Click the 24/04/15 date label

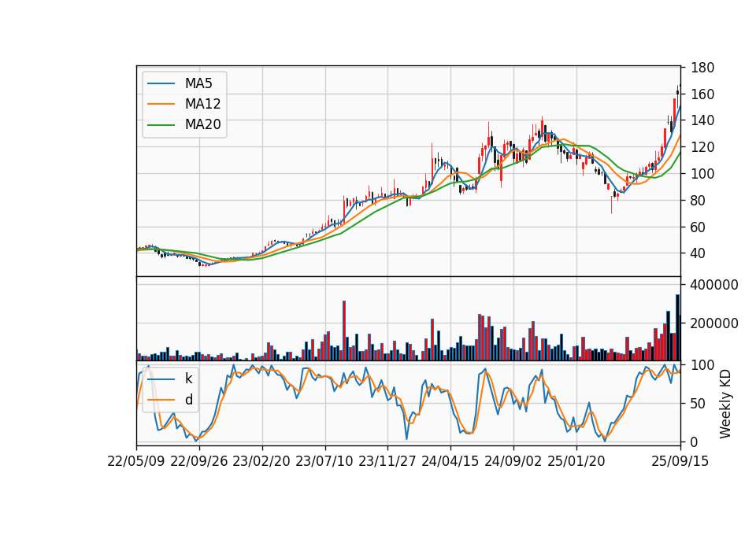tap(450, 461)
